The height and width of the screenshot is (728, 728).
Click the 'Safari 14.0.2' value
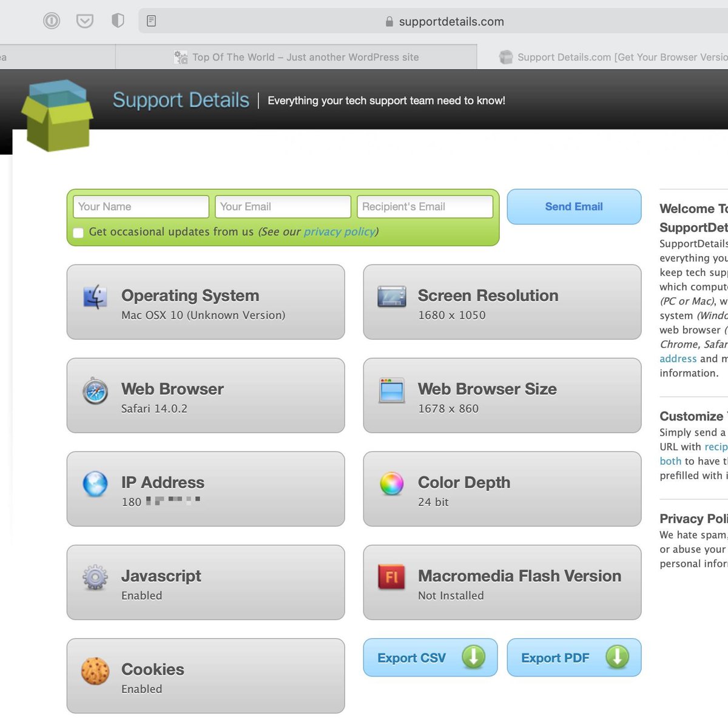(154, 409)
